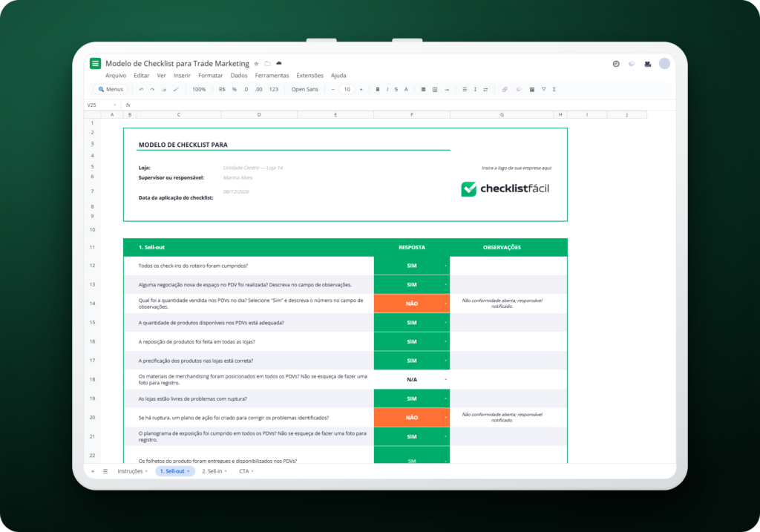760x532 pixels.
Task: Click the borders icon in toolbar
Action: [x=435, y=90]
